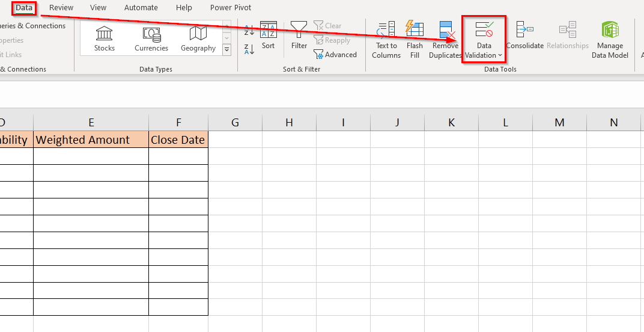Viewport: 644px width, 332px height.
Task: Sort A to Z ascending
Action: point(249,30)
